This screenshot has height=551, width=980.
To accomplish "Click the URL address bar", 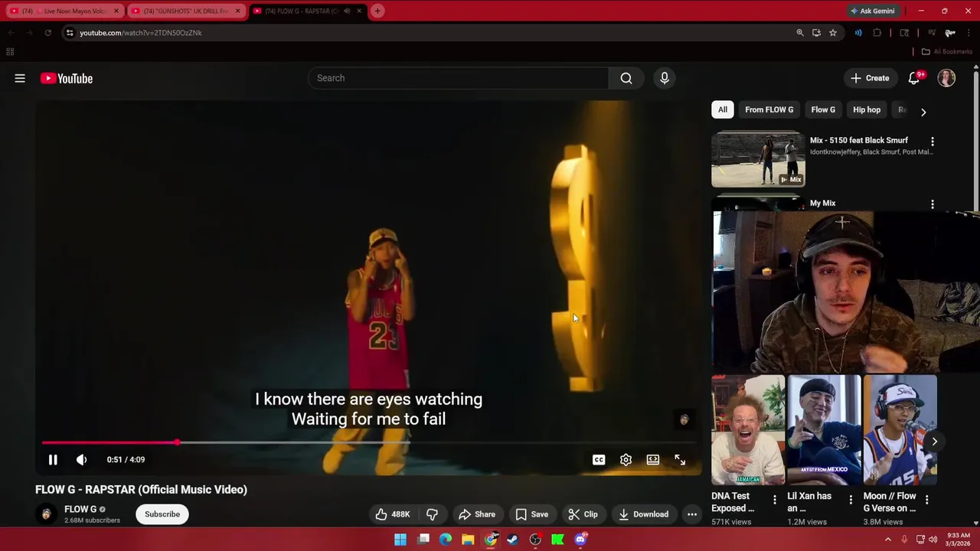I will click(x=429, y=33).
